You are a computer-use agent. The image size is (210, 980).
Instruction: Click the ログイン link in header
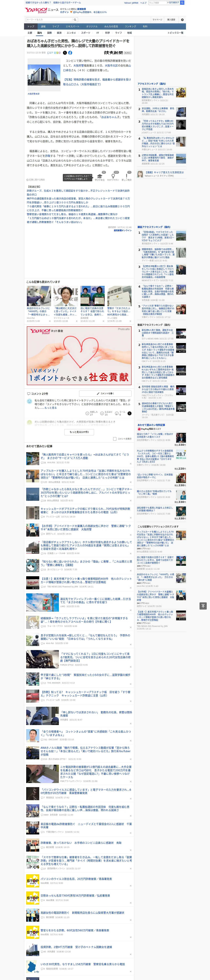click(64, 12)
